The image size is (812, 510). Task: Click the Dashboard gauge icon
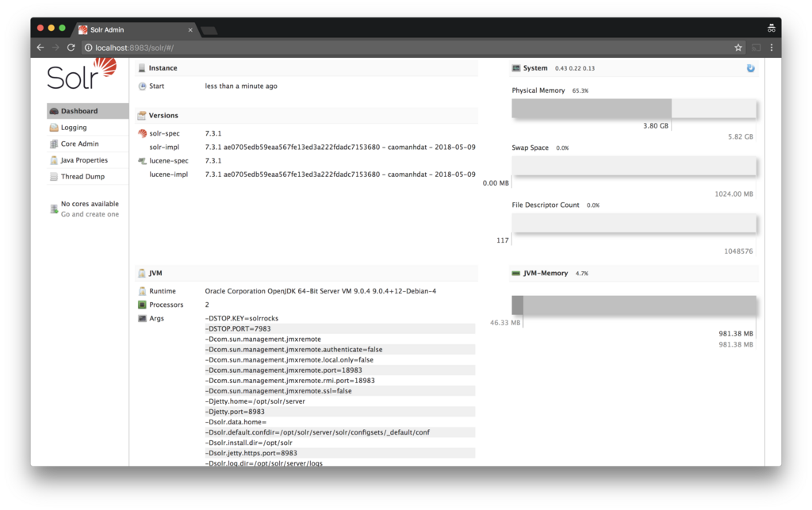54,111
